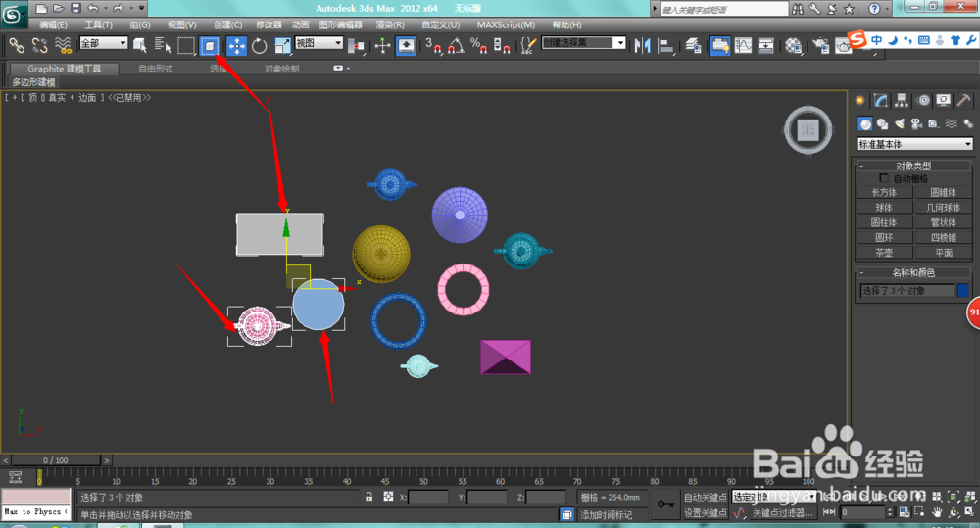This screenshot has height=528, width=980.
Task: Open the Manage Layers icon
Action: (693, 46)
